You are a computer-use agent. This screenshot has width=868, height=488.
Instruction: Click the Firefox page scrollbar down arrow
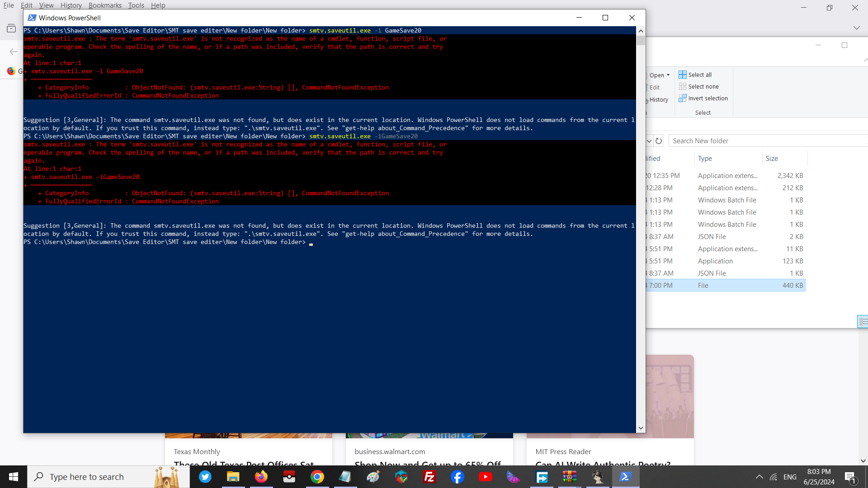point(863,461)
